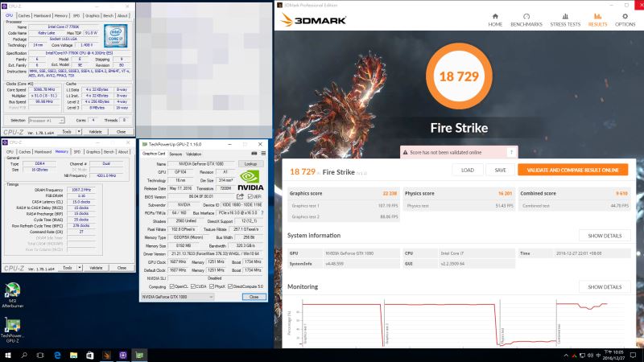Click Validate button in top CPU-Z window

[96, 132]
